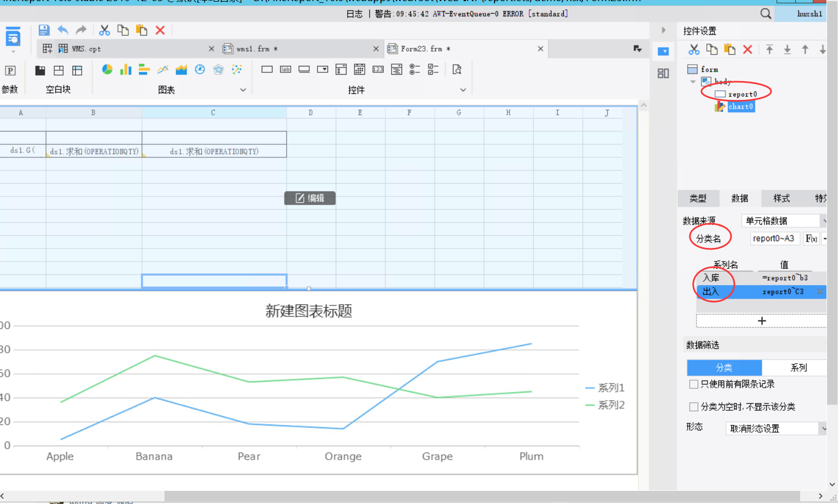The image size is (838, 504).
Task: Select the parameter P icon
Action: tap(10, 70)
